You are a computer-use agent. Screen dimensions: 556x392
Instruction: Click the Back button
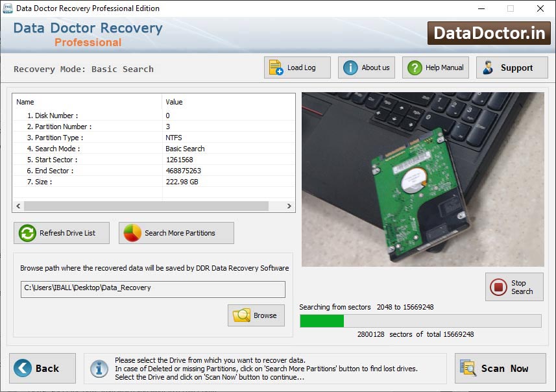pyautogui.click(x=42, y=368)
